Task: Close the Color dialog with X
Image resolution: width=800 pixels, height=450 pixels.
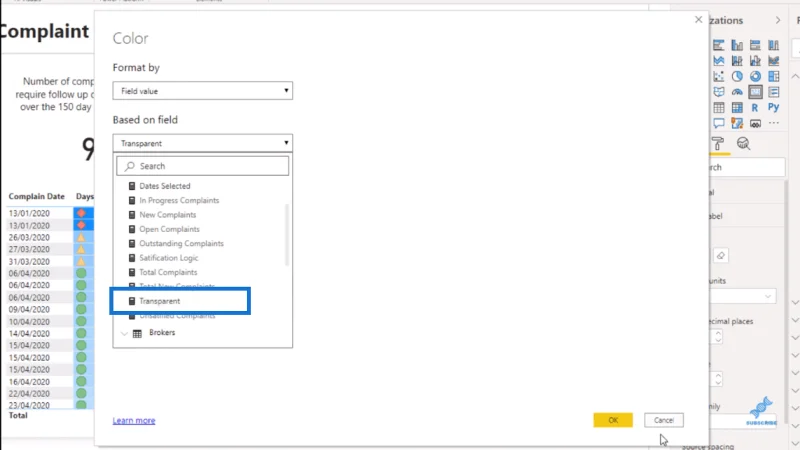Action: coord(698,19)
